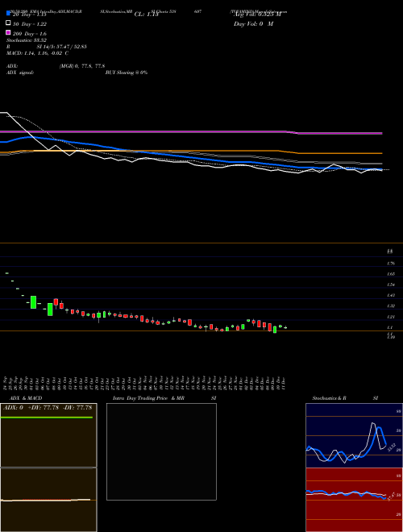Click the thick blue 20 Day EMA line
Viewport: 403px width, 532px height.
[191, 156]
